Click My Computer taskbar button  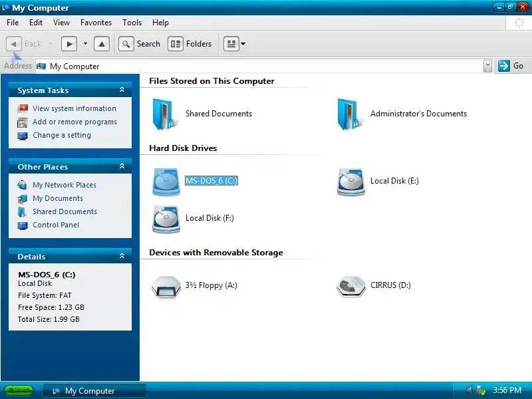[95, 391]
